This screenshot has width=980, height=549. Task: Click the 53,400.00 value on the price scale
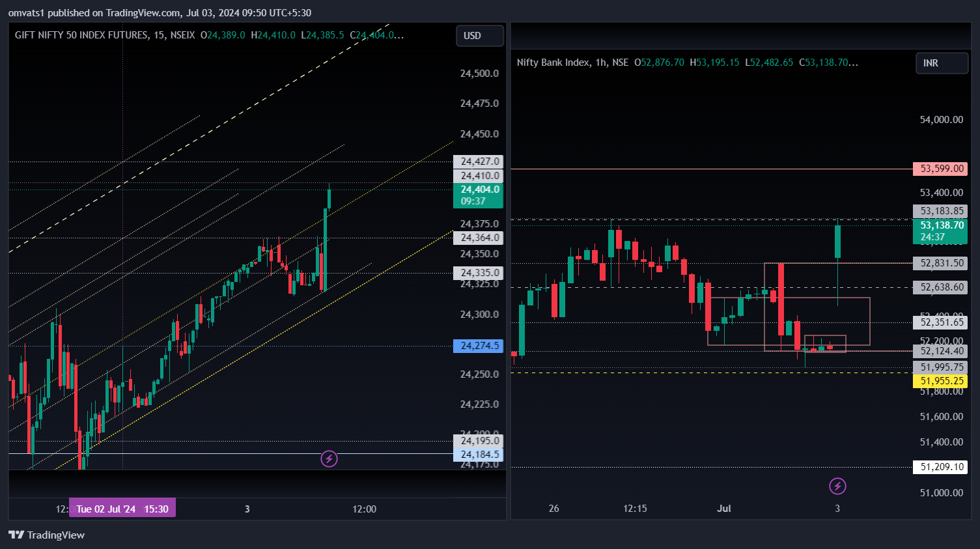pos(941,193)
